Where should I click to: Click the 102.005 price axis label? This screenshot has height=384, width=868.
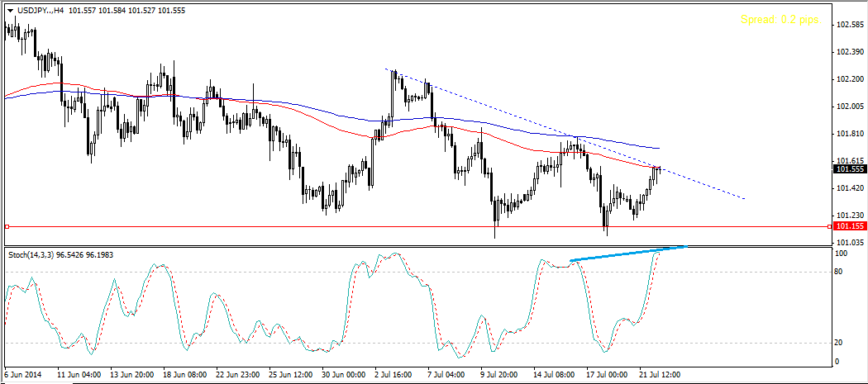(x=849, y=107)
